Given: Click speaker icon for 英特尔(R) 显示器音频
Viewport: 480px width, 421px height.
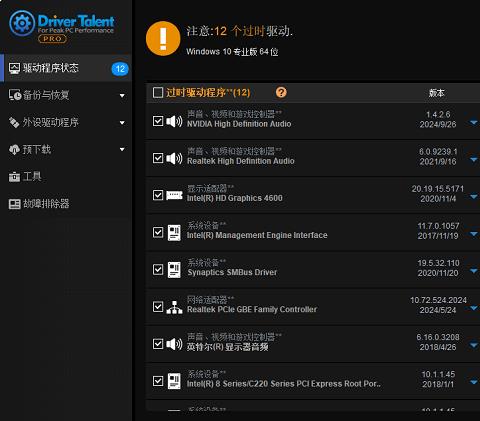Looking at the screenshot, I should coord(174,344).
